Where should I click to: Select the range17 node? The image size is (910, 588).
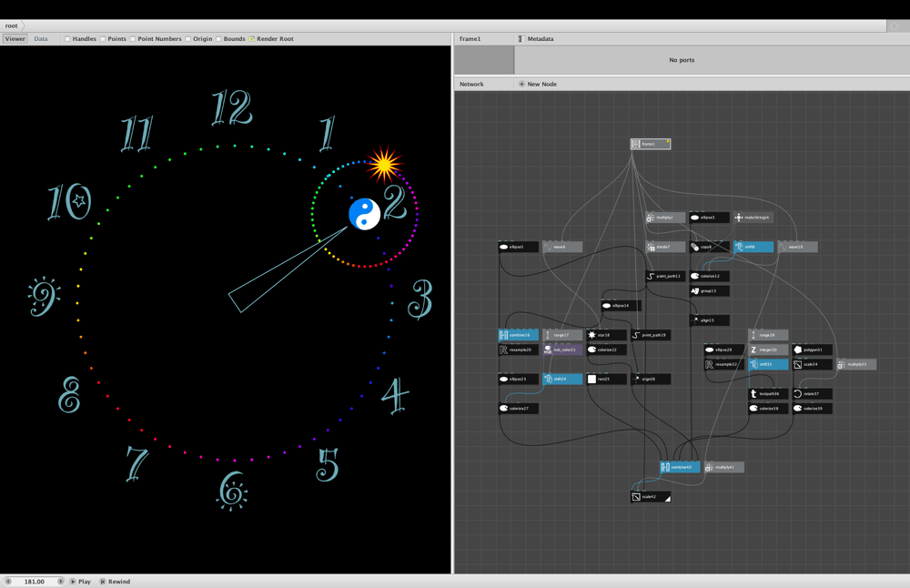(562, 336)
